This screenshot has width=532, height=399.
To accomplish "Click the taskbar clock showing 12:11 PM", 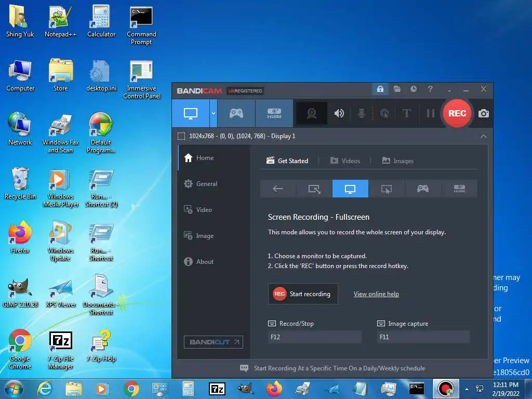I will (x=506, y=389).
